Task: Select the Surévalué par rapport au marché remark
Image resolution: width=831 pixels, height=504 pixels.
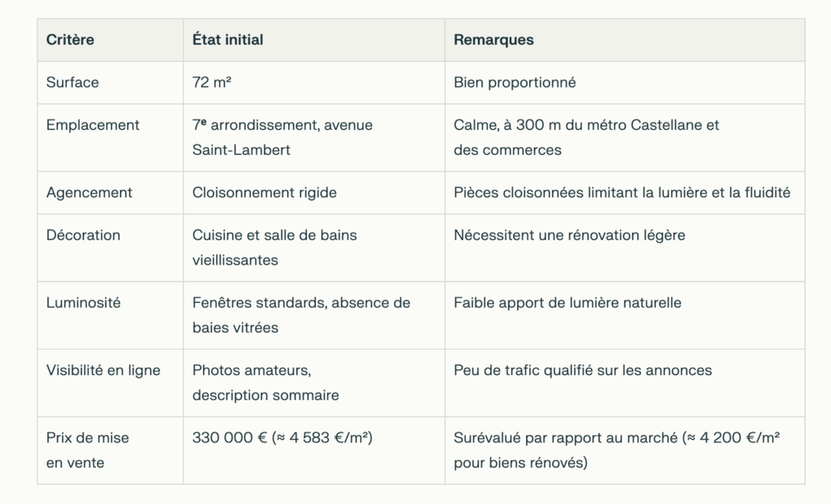Action: pos(617,450)
